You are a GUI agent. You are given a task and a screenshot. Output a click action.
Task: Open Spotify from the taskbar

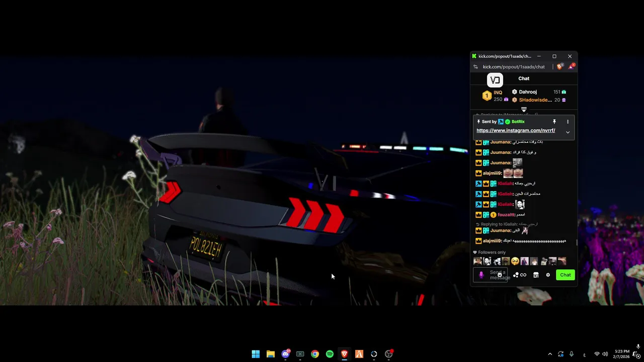click(330, 354)
